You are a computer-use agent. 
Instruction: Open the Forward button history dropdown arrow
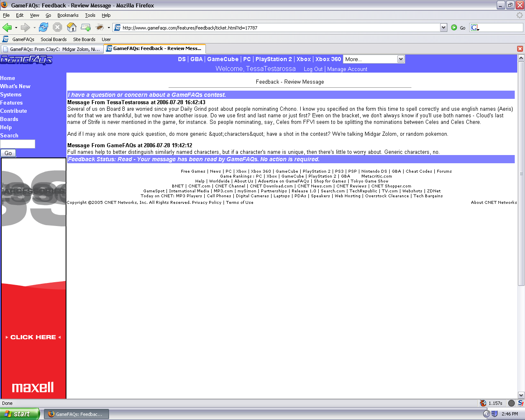pos(34,27)
